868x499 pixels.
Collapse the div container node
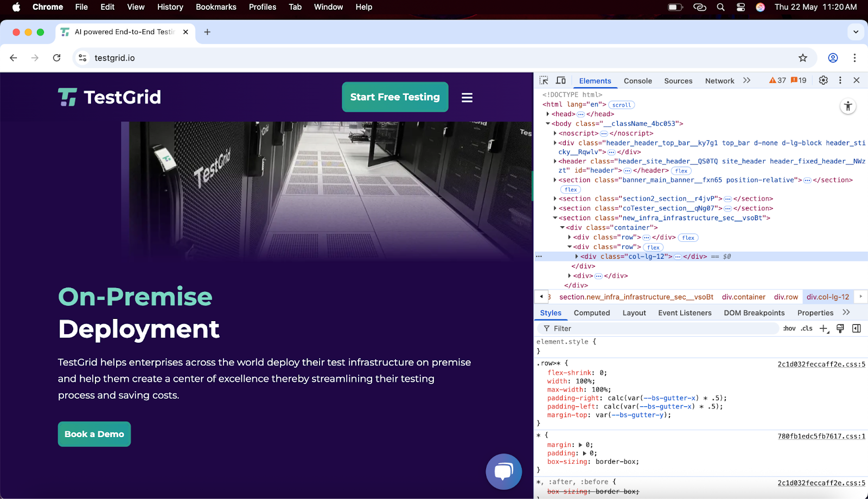(563, 228)
